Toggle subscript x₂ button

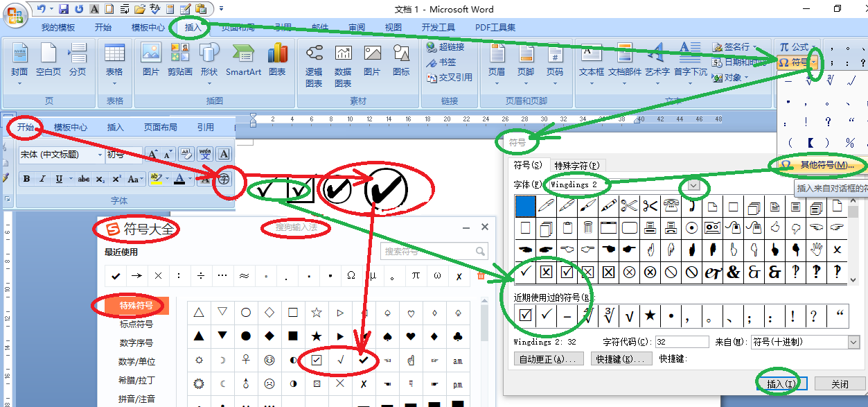pos(100,179)
